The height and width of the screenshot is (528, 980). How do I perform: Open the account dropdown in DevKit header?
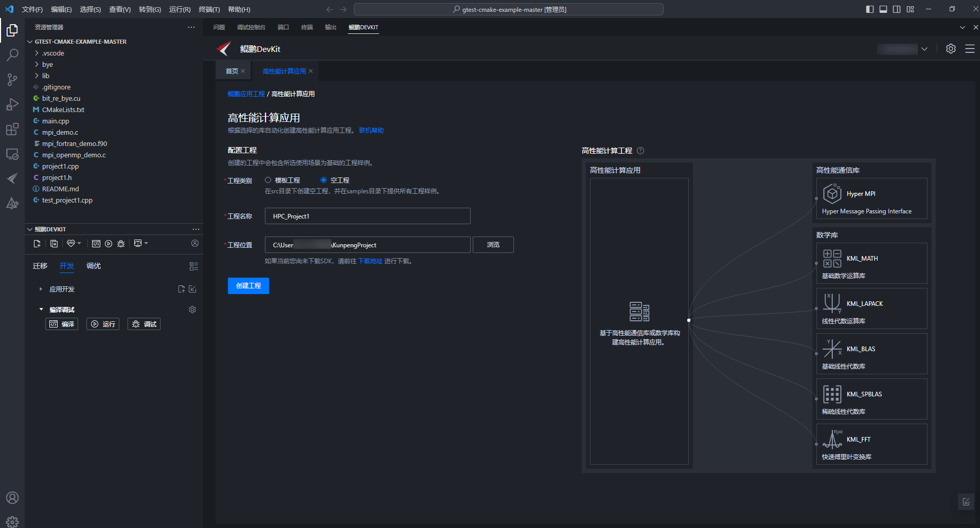(924, 49)
